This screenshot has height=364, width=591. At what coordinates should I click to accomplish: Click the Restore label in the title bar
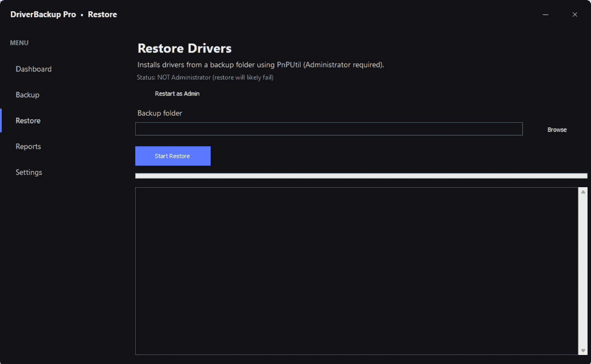click(x=102, y=14)
